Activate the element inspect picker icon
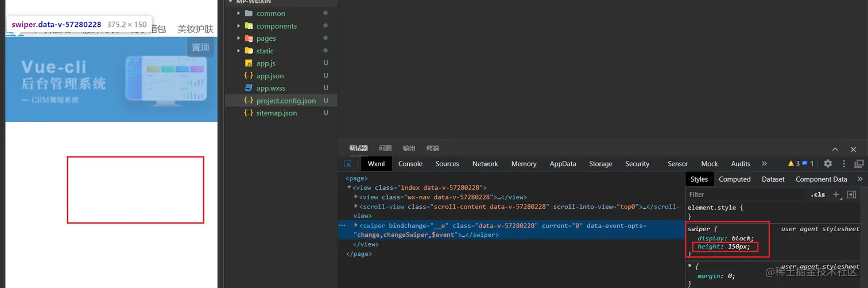 (348, 164)
